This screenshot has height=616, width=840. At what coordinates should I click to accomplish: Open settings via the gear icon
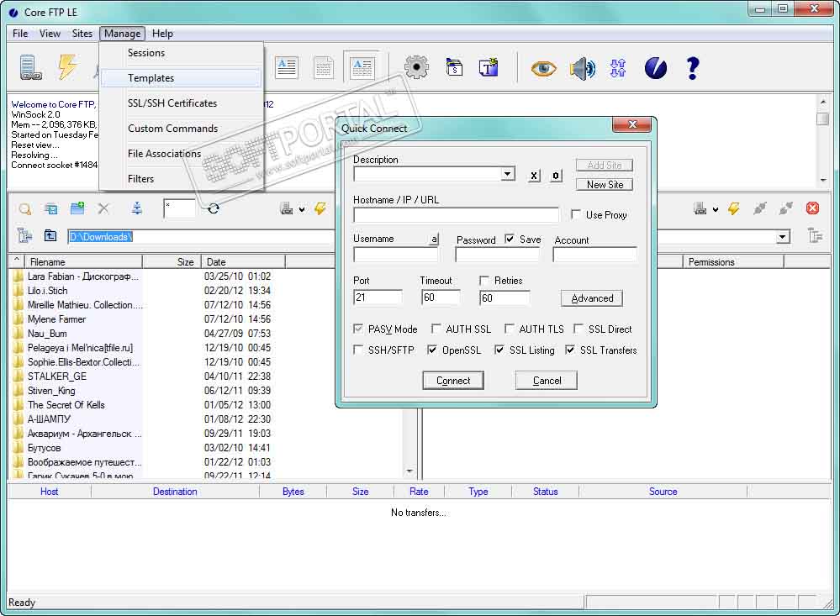pos(415,67)
